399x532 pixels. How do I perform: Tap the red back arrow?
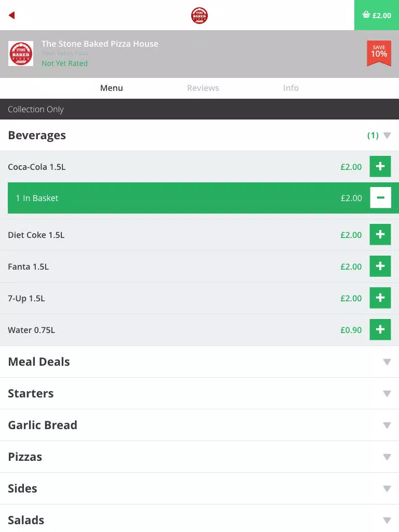[x=12, y=15]
